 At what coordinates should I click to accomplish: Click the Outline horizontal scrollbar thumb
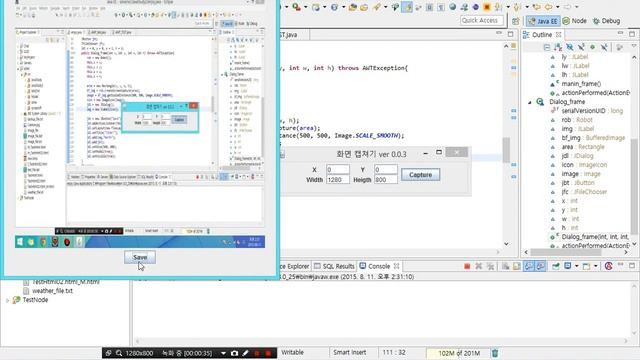click(567, 252)
